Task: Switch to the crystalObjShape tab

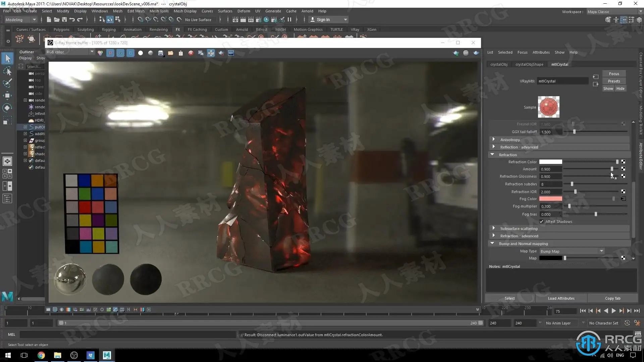Action: pos(529,64)
